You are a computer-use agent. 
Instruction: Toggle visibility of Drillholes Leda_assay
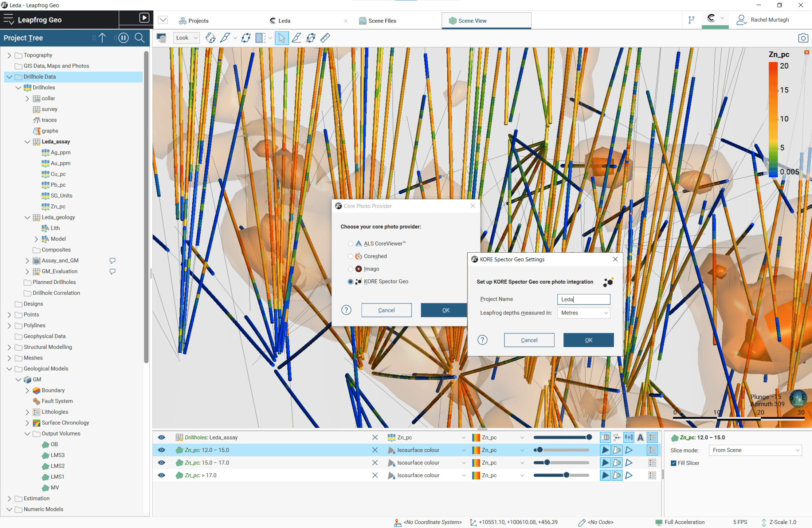[161, 438]
